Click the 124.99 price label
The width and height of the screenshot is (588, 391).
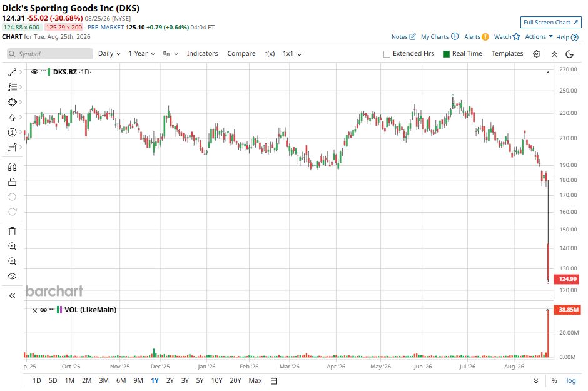(x=567, y=279)
